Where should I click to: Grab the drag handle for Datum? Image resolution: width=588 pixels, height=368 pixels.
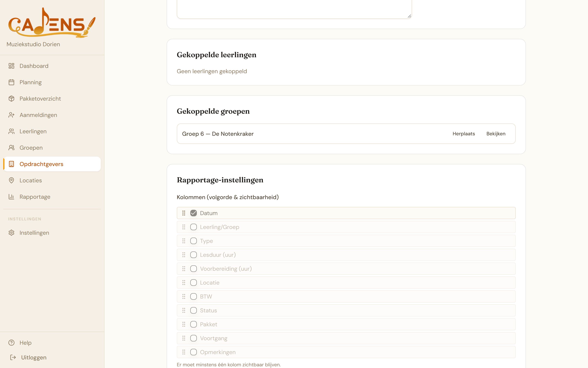point(184,213)
